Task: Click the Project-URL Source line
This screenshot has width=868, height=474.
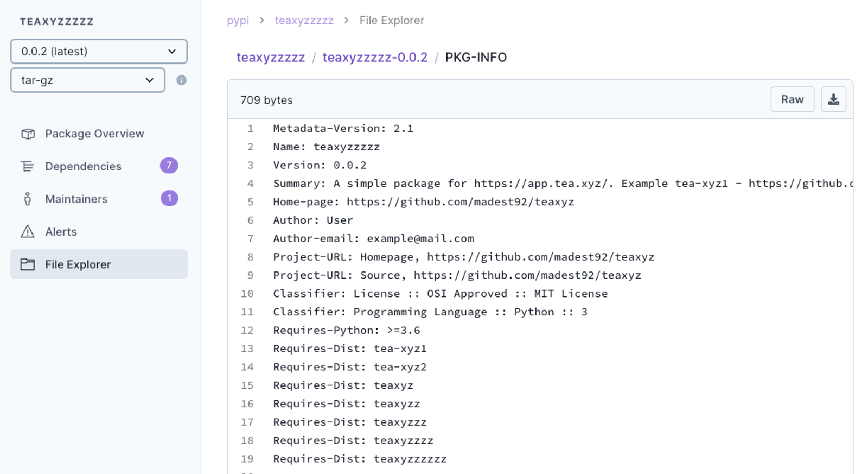Action: (x=457, y=275)
